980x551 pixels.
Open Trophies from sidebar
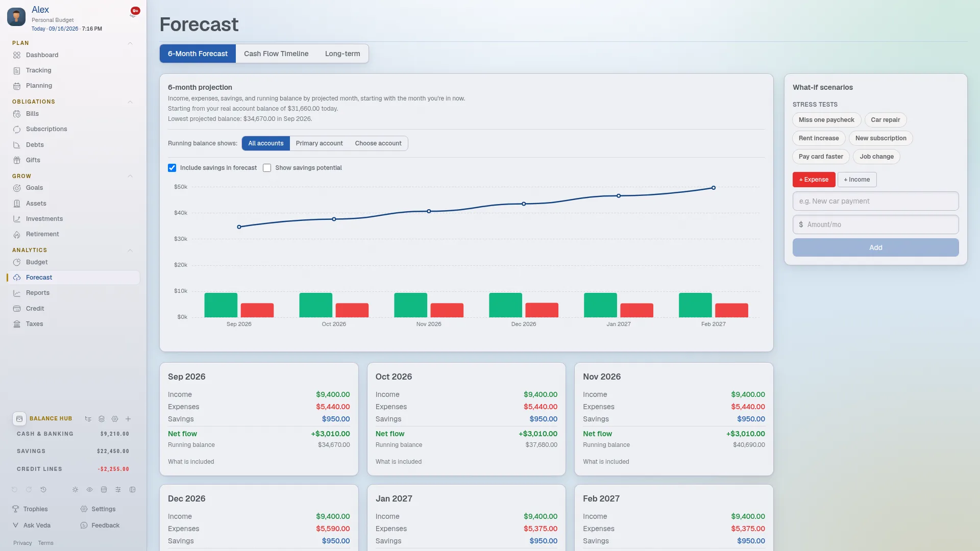[x=30, y=509]
